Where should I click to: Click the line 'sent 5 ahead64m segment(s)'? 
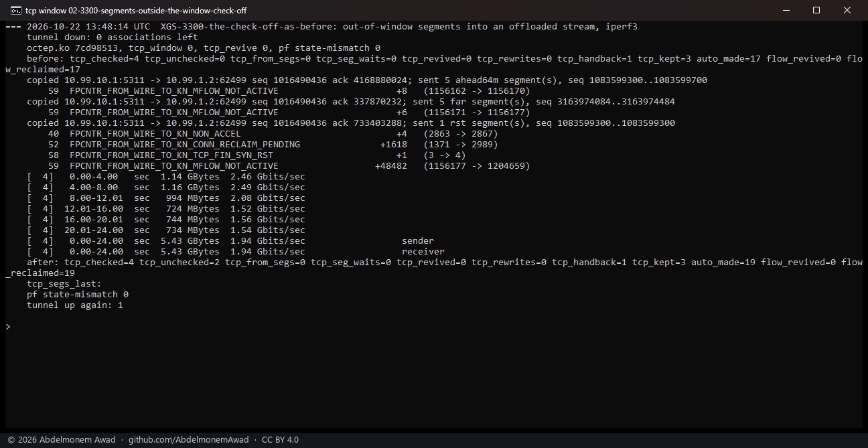click(x=367, y=80)
